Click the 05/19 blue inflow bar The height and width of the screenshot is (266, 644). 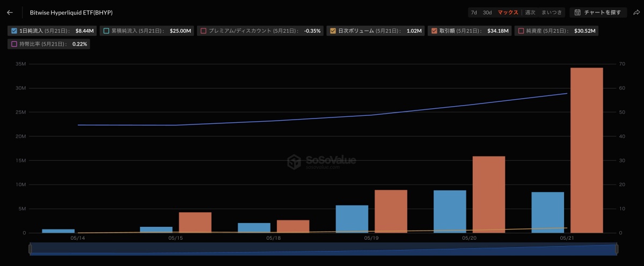352,219
